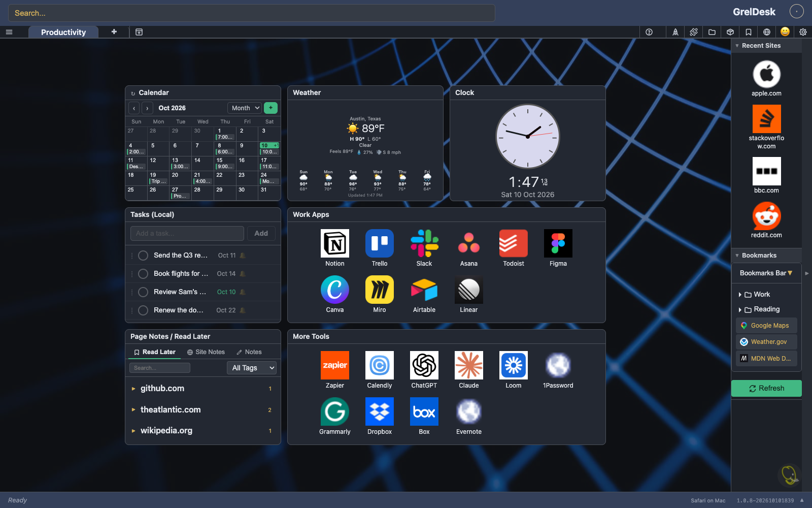Open the calendar Month view dropdown
Image resolution: width=812 pixels, height=508 pixels.
pyautogui.click(x=245, y=108)
